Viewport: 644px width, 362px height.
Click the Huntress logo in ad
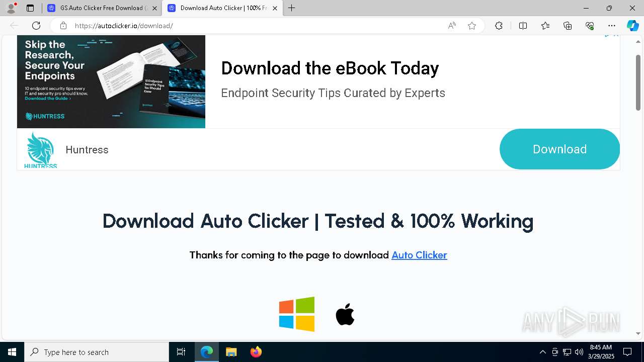tap(40, 149)
